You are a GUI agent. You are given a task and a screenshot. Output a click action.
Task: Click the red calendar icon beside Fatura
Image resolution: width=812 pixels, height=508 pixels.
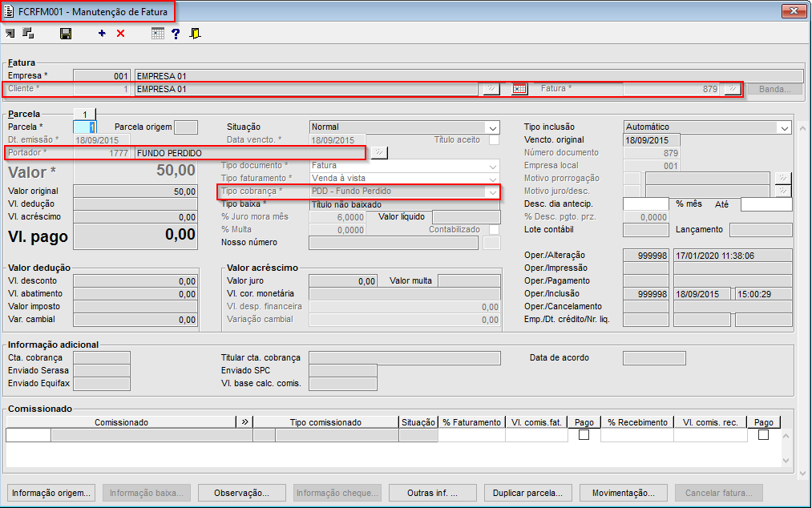click(519, 89)
